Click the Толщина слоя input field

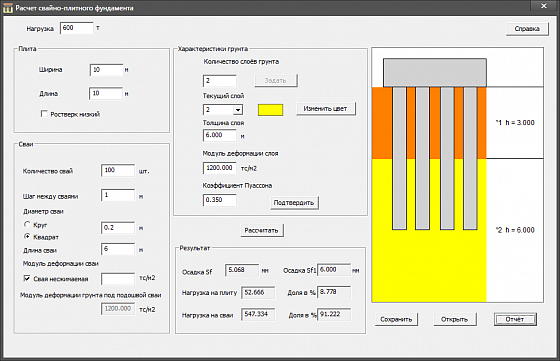point(220,135)
